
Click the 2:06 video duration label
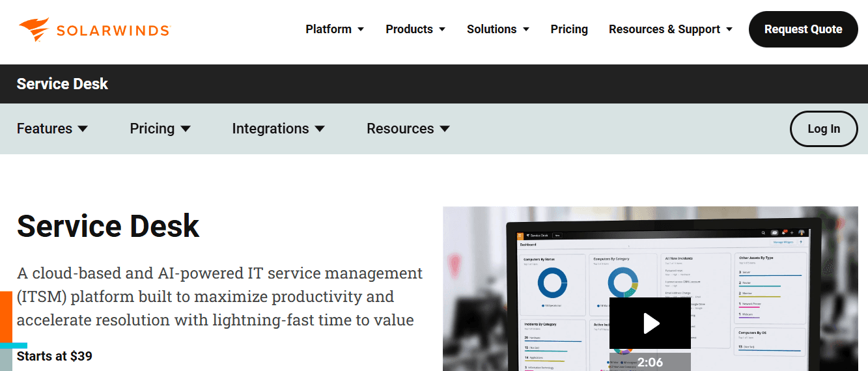[x=650, y=362]
